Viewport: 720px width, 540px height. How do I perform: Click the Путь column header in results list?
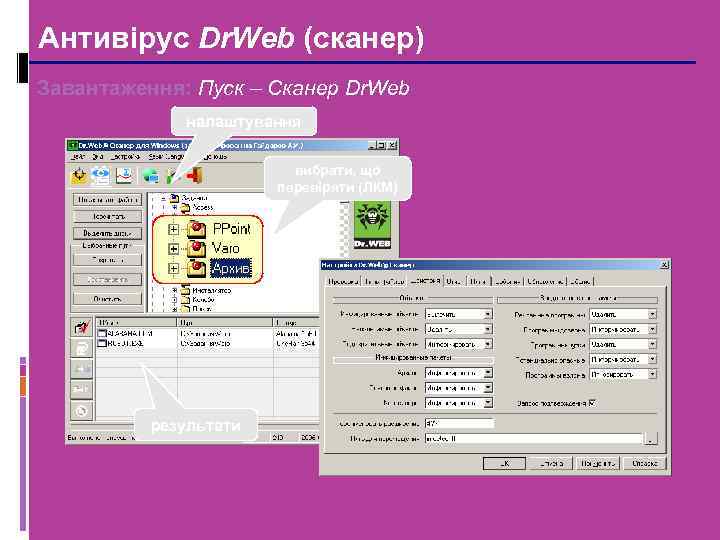coord(225,322)
